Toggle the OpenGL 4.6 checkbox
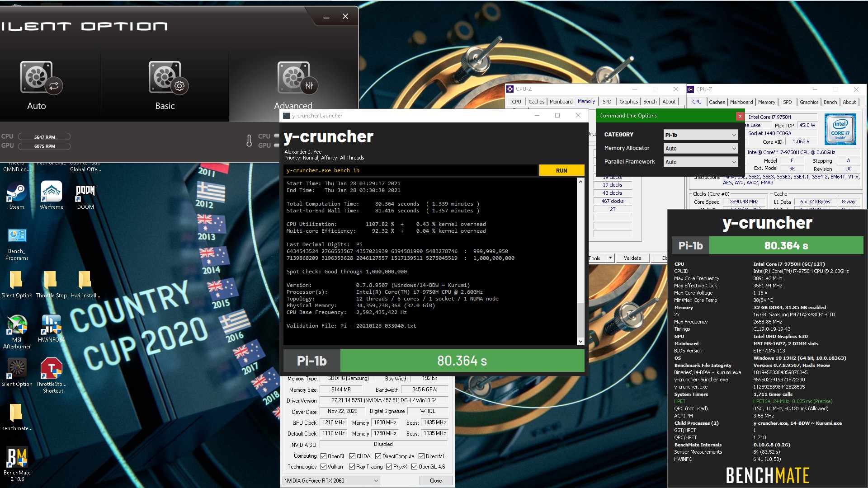This screenshot has width=868, height=488. tap(414, 467)
